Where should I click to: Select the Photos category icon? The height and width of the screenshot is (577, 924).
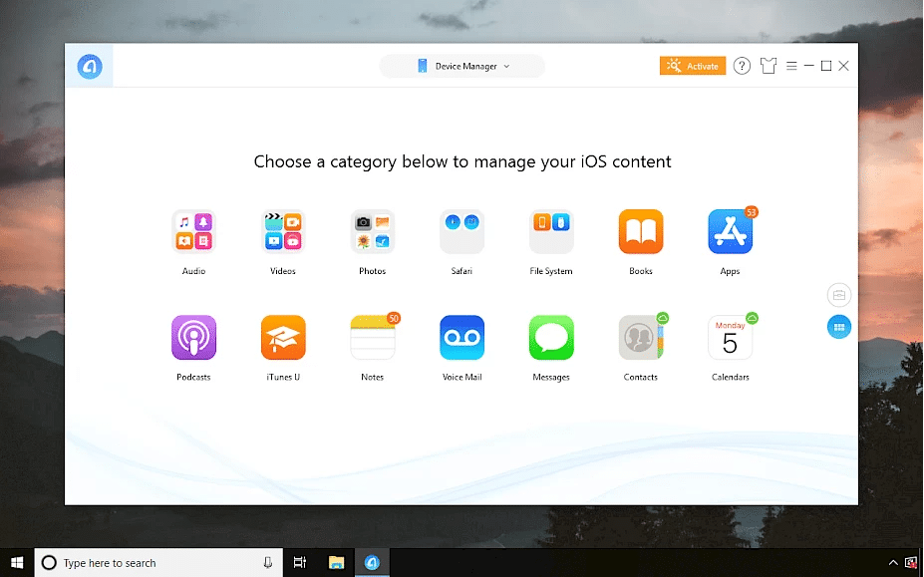click(373, 232)
